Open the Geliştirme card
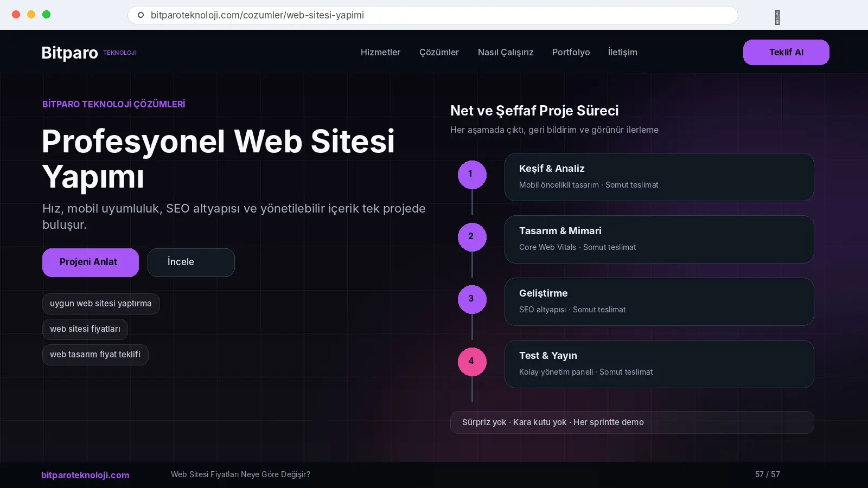Image resolution: width=868 pixels, height=488 pixels. click(x=659, y=301)
